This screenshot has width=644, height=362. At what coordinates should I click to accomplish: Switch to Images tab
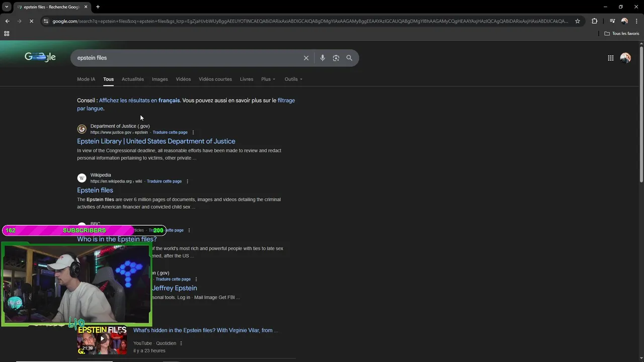tap(160, 79)
